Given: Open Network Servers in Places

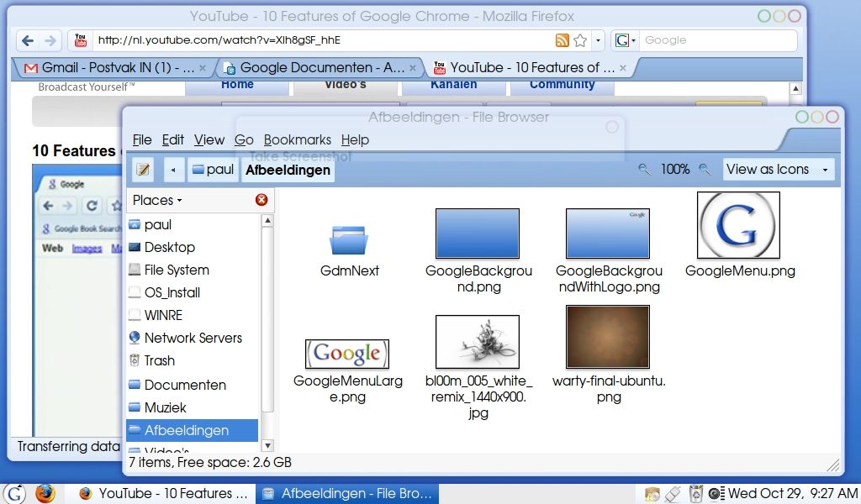Looking at the screenshot, I should point(193,338).
